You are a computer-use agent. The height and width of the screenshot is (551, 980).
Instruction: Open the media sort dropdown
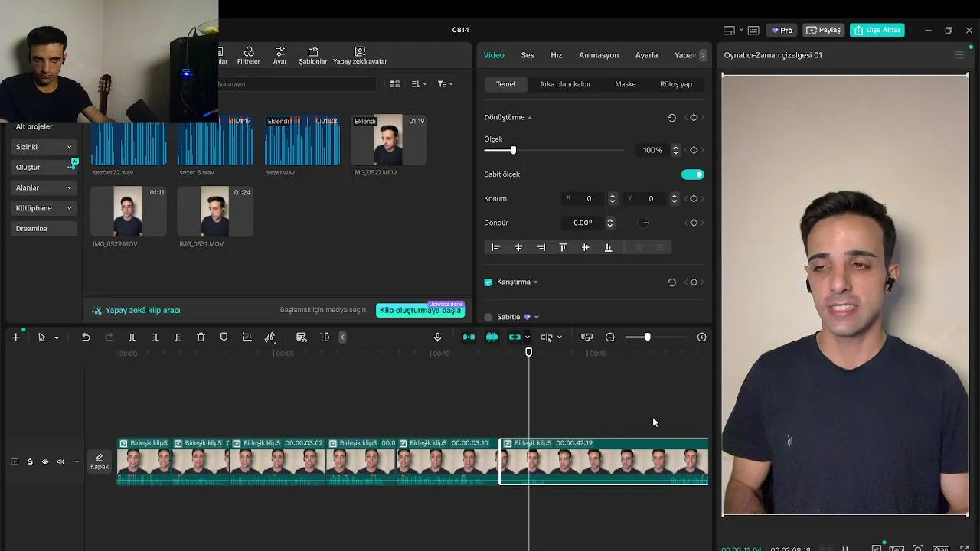click(x=418, y=84)
